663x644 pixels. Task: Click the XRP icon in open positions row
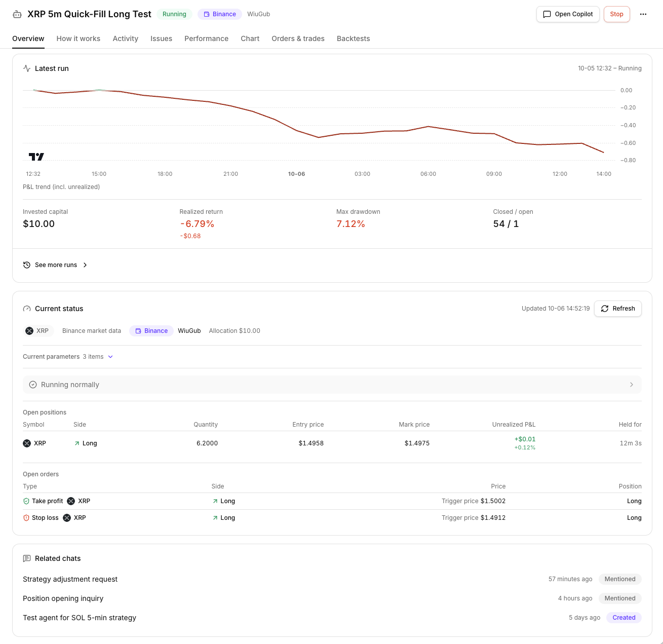[x=27, y=443]
